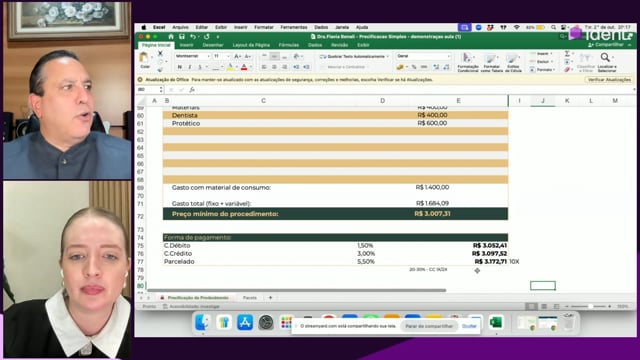Viewport: 640px width, 360px height.
Task: Click the increase indent icon
Action: [306, 67]
